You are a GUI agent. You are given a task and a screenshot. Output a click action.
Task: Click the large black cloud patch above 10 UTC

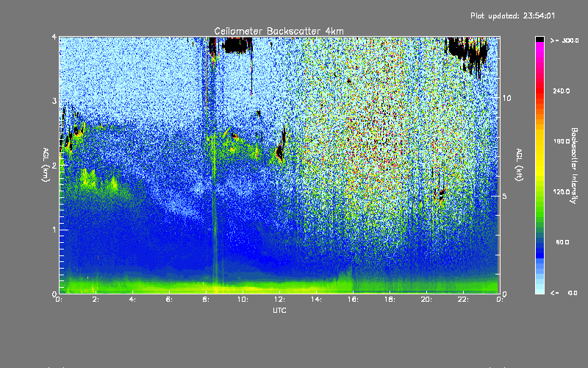[x=237, y=46]
